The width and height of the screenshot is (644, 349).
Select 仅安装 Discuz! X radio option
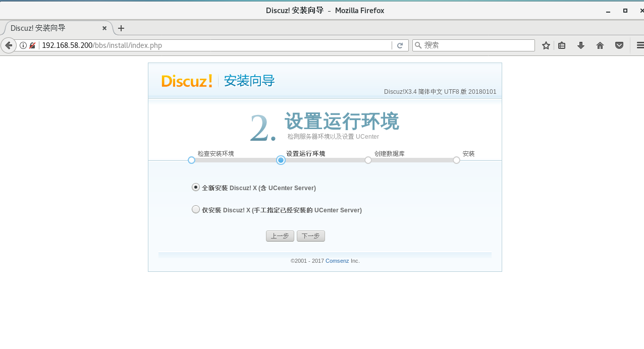pos(196,209)
